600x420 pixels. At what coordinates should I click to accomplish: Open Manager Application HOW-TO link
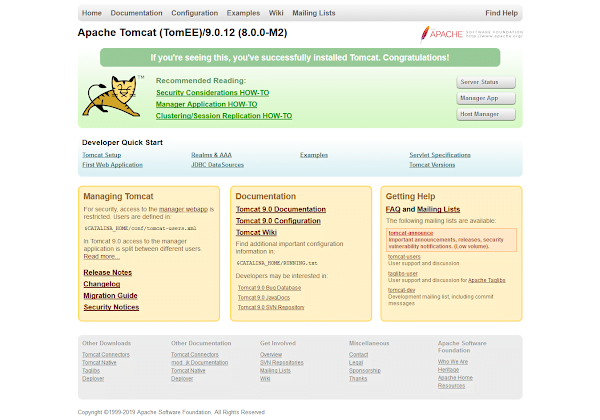click(x=207, y=104)
